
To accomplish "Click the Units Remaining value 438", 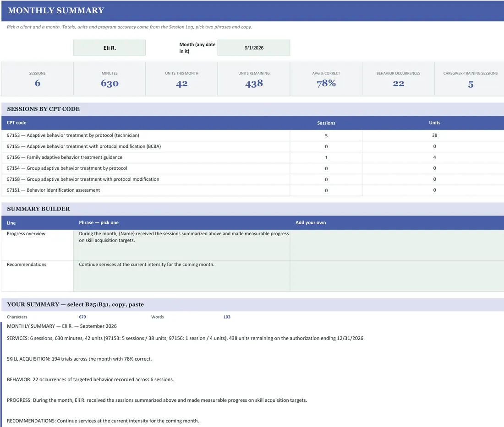I will 254,84.
